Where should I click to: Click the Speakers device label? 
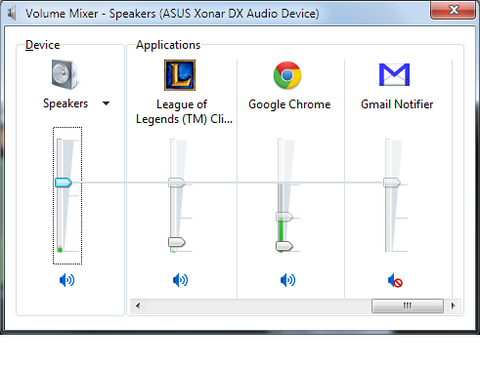click(x=65, y=103)
